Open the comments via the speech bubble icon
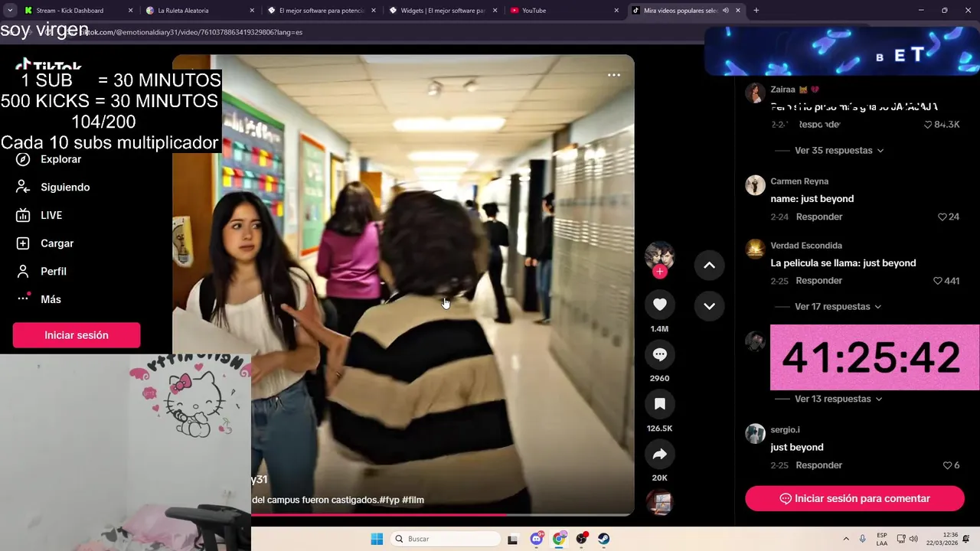Image resolution: width=980 pixels, height=551 pixels. tap(659, 354)
